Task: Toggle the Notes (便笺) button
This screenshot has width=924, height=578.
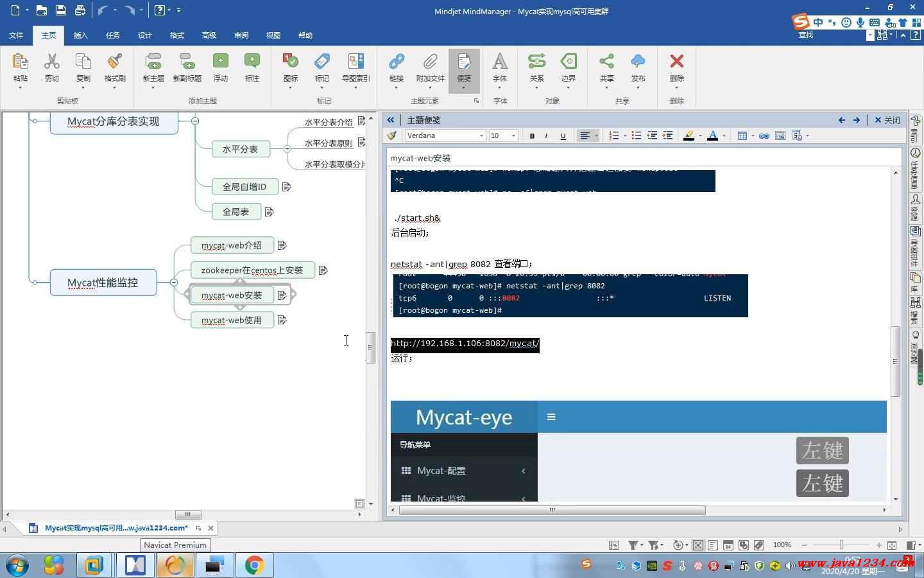Action: pyautogui.click(x=464, y=69)
